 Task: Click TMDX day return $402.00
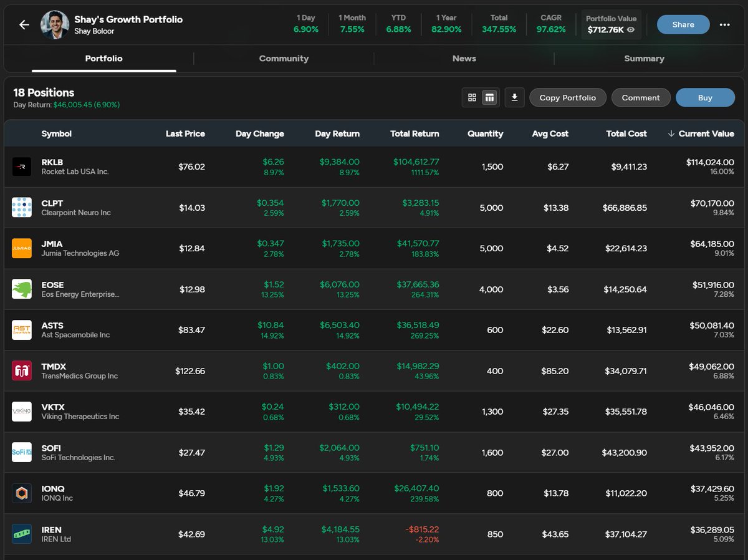[343, 366]
